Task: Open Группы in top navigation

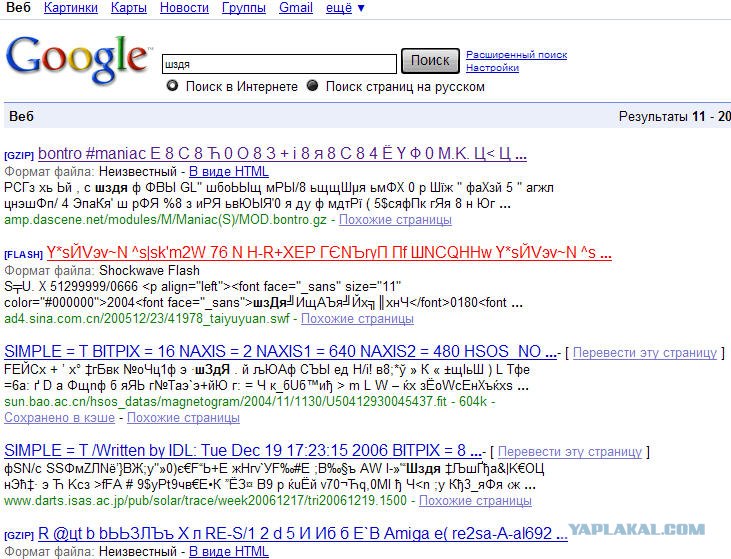Action: pos(244,7)
